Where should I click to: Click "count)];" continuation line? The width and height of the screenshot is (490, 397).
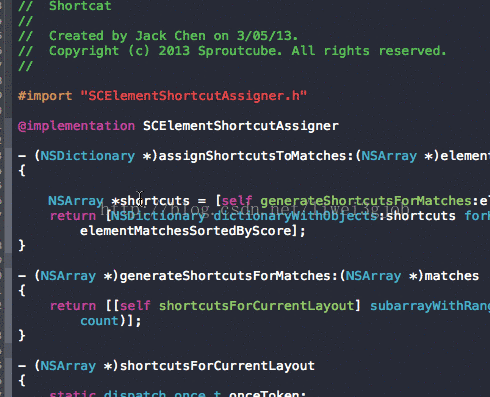tap(111, 321)
